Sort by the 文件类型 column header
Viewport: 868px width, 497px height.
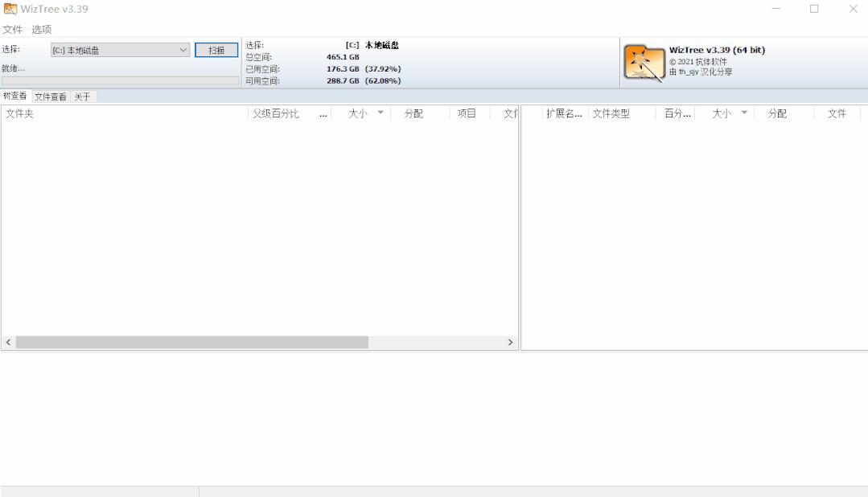(x=611, y=113)
